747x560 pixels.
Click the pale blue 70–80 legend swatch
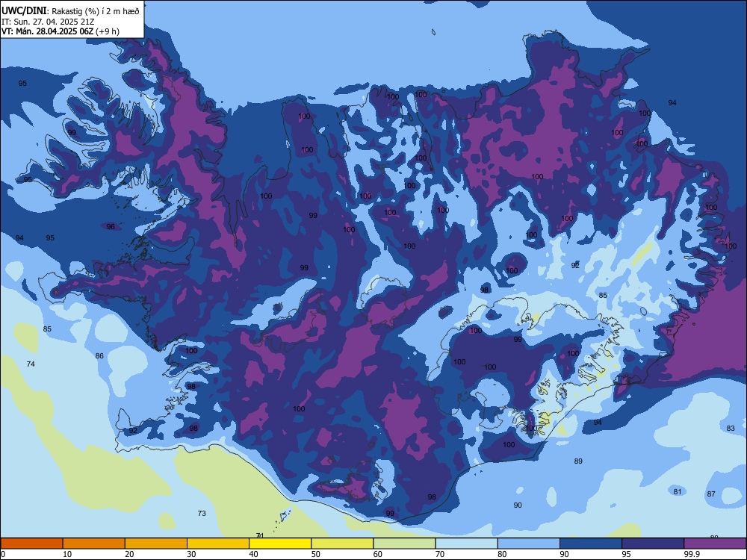(466, 544)
